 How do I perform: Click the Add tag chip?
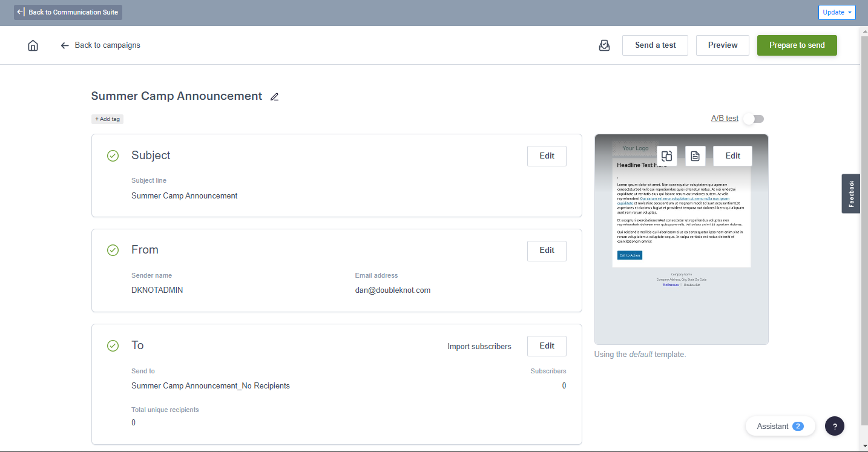(108, 119)
